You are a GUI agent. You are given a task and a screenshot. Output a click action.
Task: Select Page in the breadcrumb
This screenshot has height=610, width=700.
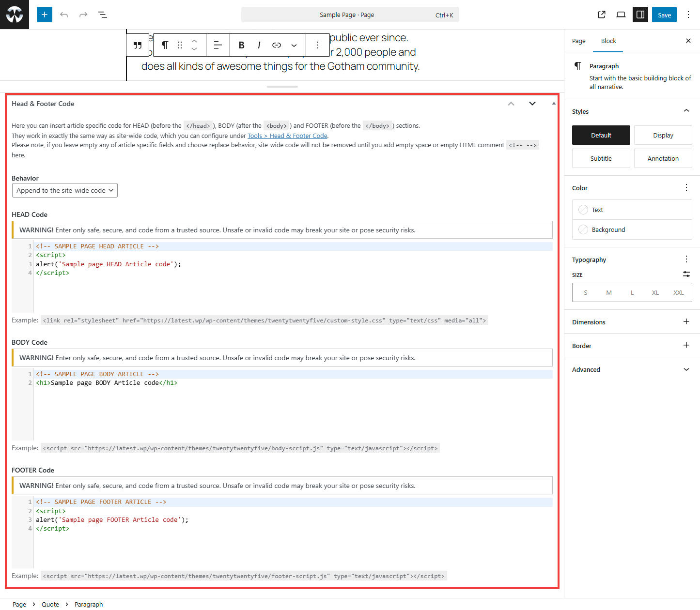click(x=19, y=604)
